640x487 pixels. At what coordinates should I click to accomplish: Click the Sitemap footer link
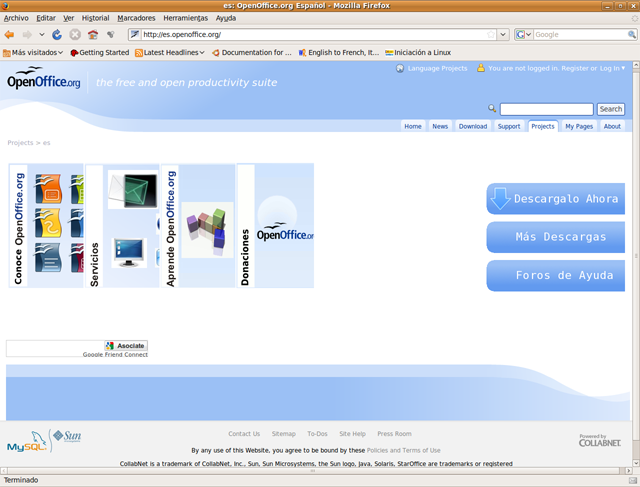284,434
